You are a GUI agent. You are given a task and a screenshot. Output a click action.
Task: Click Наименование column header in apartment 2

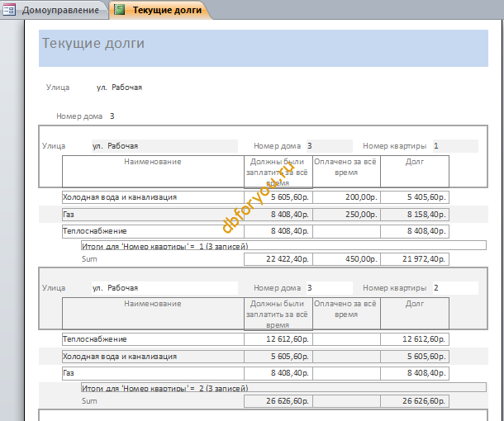(x=153, y=314)
